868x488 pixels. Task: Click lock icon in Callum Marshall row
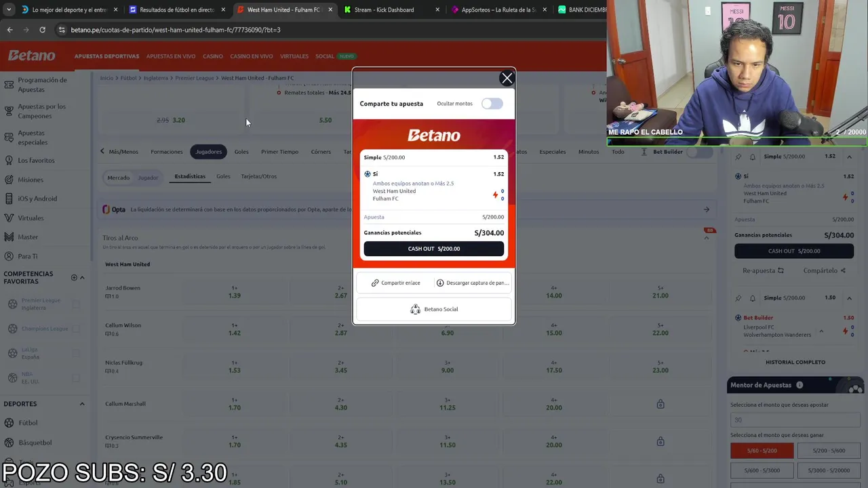point(660,404)
